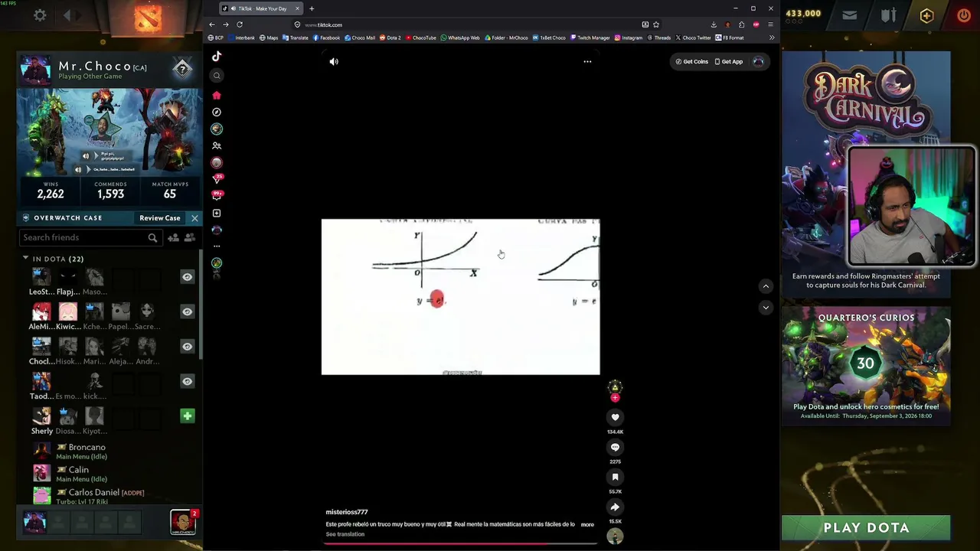This screenshot has height=551, width=980.
Task: Click the TikTok logo in sidebar
Action: click(x=217, y=56)
